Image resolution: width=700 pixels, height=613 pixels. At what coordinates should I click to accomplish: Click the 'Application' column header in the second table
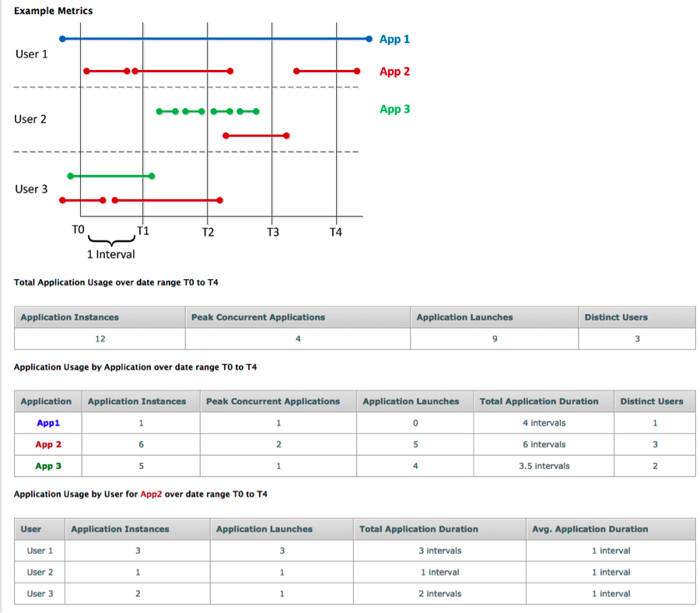[x=46, y=401]
